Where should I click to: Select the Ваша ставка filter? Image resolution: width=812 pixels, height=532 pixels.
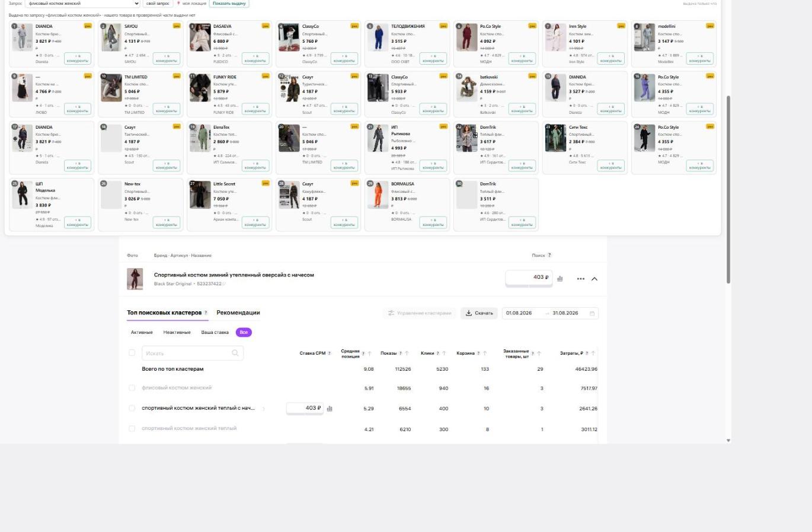coord(215,332)
